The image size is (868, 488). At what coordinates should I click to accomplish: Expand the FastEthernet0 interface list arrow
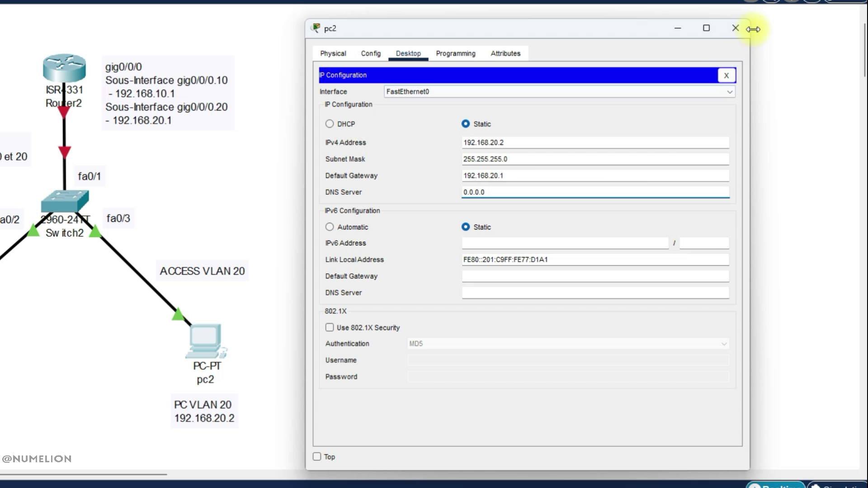point(729,92)
